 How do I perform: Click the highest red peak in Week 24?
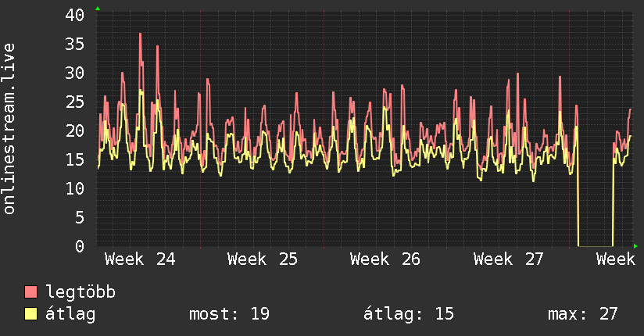(x=140, y=34)
